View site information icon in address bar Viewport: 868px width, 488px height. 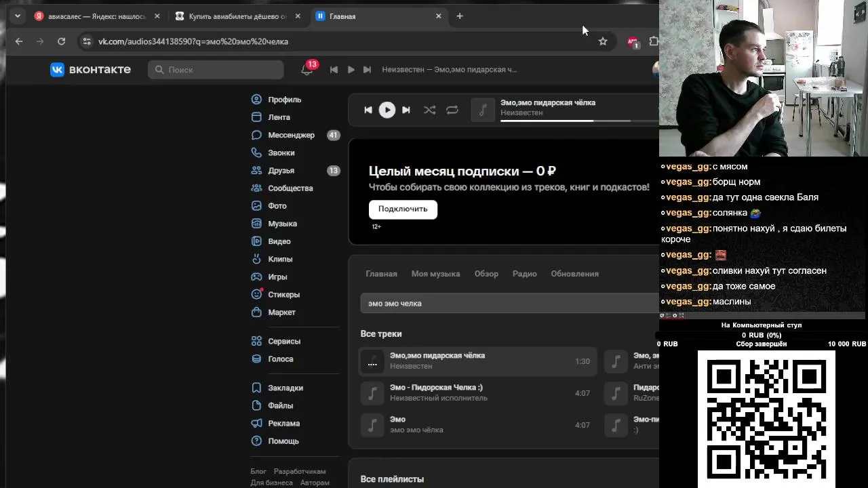tap(86, 41)
